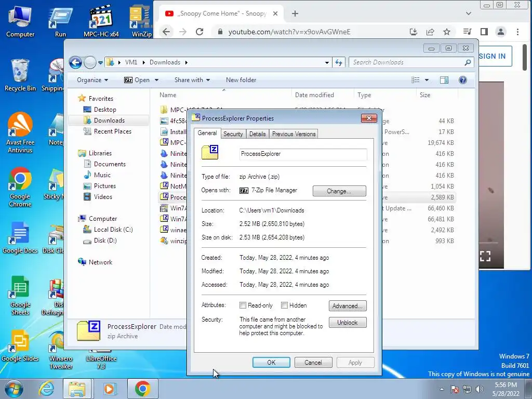This screenshot has width=532, height=399.
Task: Open recent locations dropdown arrow
Action: tap(100, 63)
